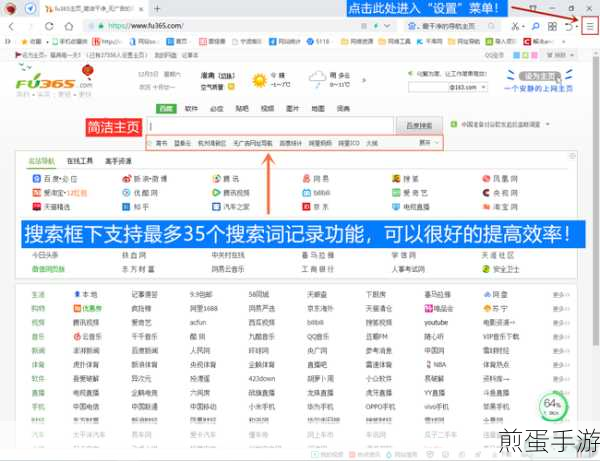Image resolution: width=600 pixels, height=461 pixels.
Task: Expand bookmarks bar left chevron
Action: click(x=8, y=41)
